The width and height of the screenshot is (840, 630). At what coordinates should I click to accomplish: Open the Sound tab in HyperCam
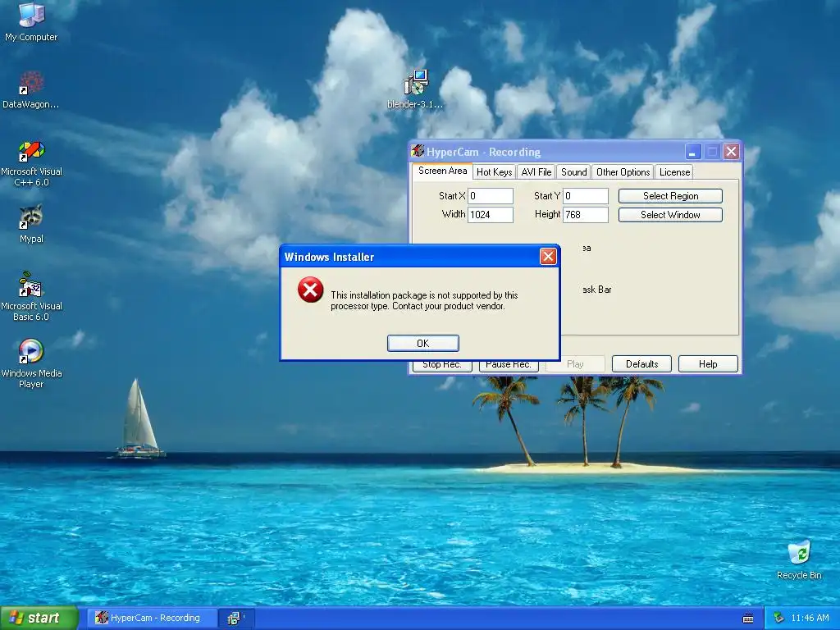pyautogui.click(x=573, y=172)
